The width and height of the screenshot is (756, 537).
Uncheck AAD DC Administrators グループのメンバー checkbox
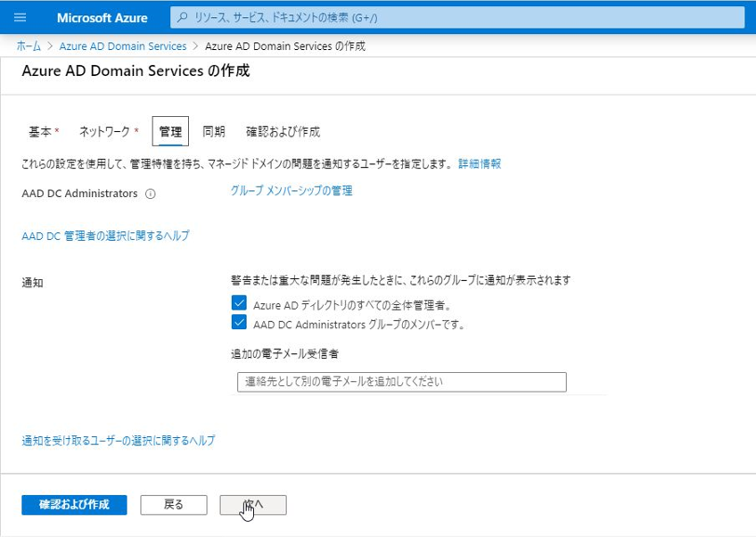click(239, 322)
